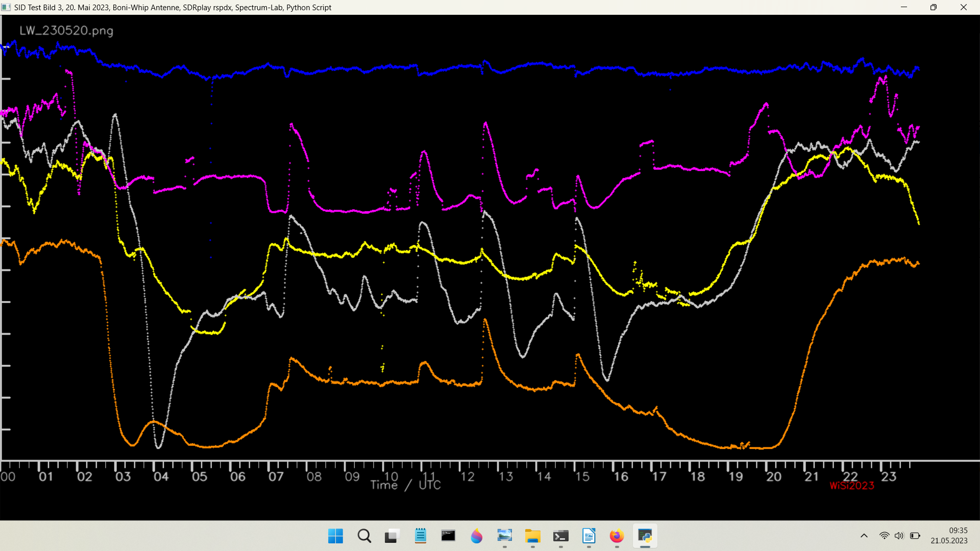Click the 23 hour label on the axis
The width and height of the screenshot is (980, 551).
(889, 477)
